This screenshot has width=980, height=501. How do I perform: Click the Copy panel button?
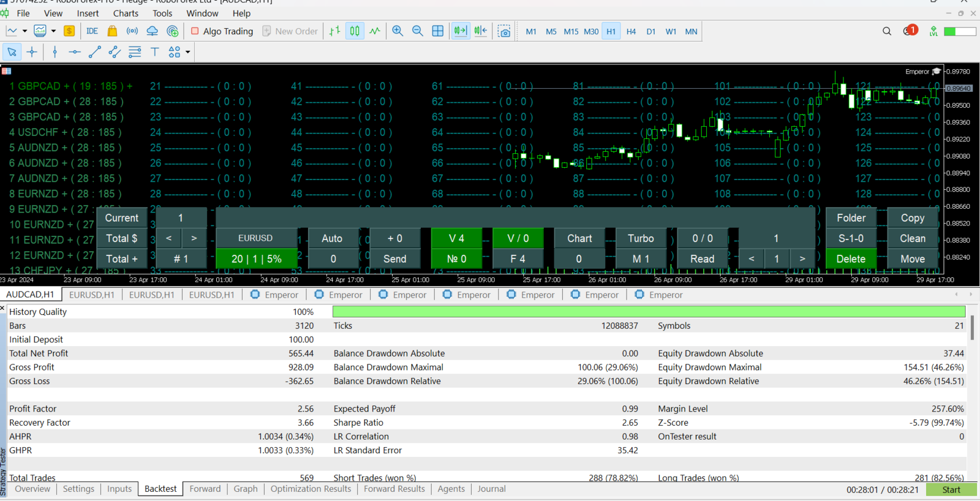click(913, 218)
